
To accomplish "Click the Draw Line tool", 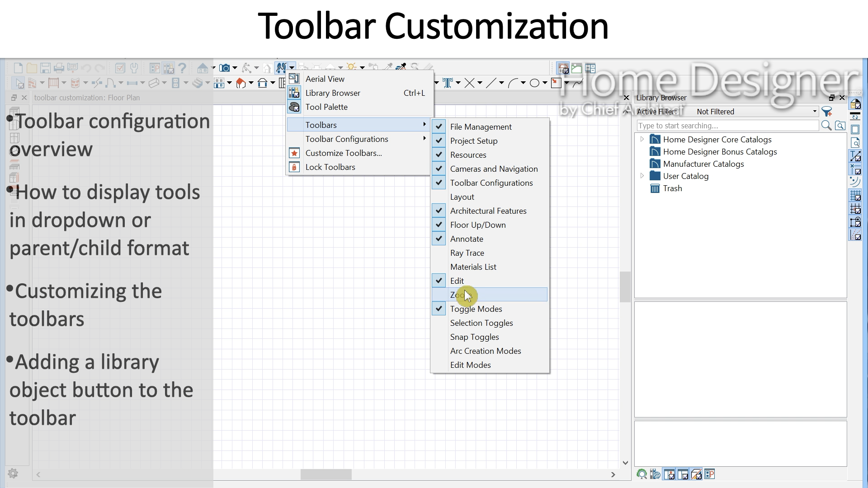I will coord(491,83).
